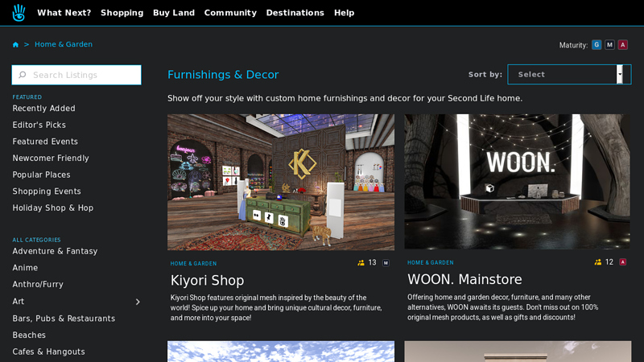Click in the Search Listings field
This screenshot has width=644, height=362.
[x=76, y=75]
